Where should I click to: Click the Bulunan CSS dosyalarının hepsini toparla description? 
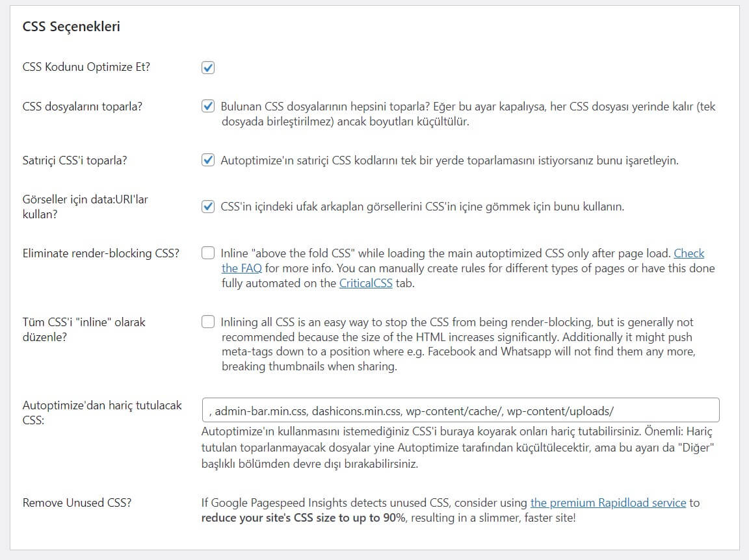(x=468, y=114)
